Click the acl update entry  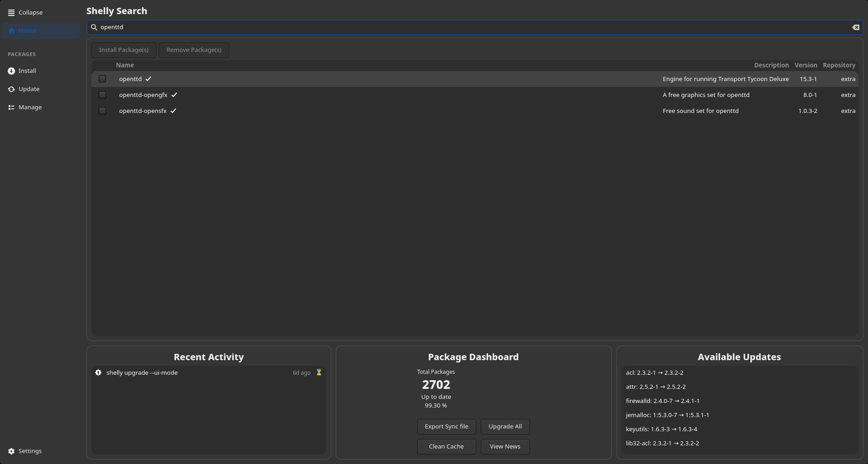[x=655, y=373]
